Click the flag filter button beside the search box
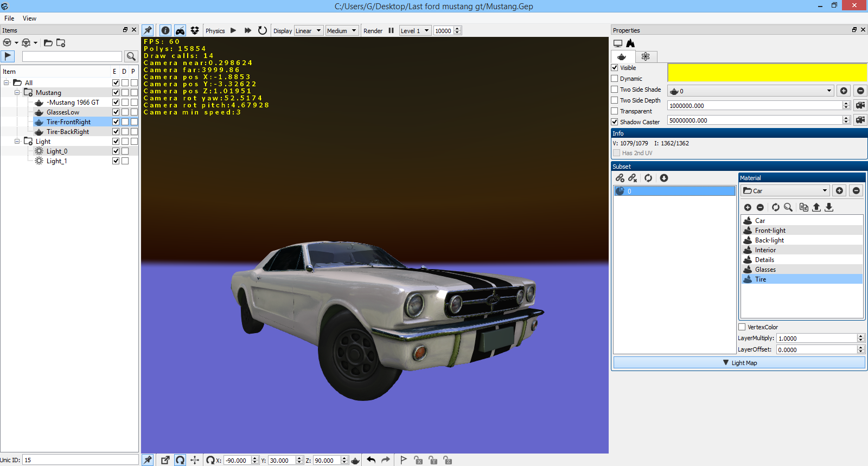Viewport: 868px width, 466px height. click(x=8, y=56)
